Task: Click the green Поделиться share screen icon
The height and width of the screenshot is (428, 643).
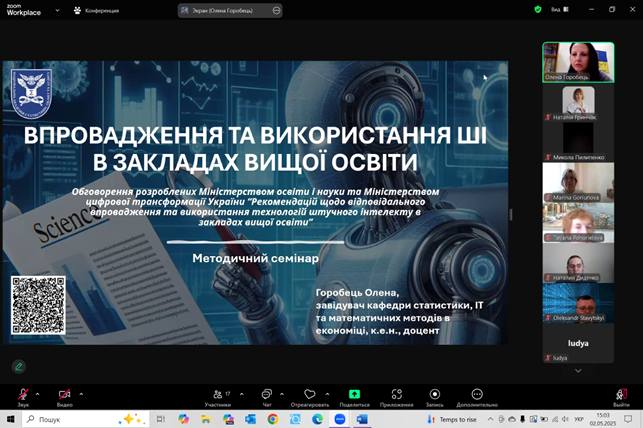Action: (x=354, y=394)
